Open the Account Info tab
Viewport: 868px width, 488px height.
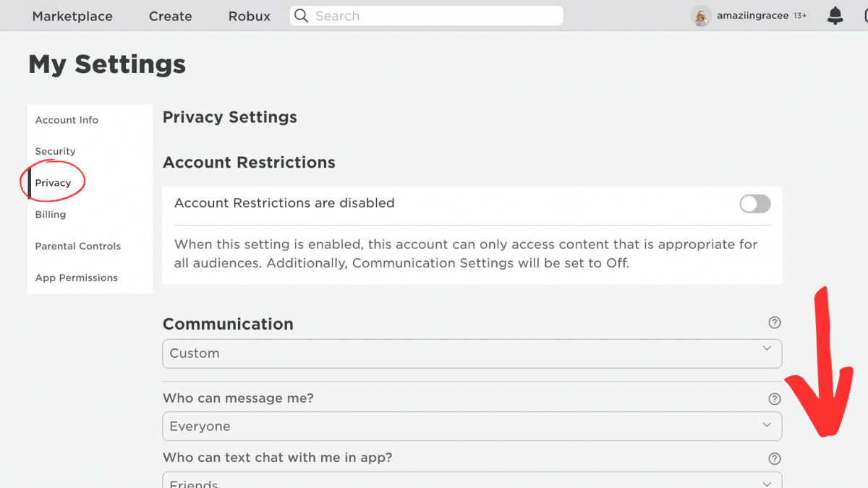(67, 120)
